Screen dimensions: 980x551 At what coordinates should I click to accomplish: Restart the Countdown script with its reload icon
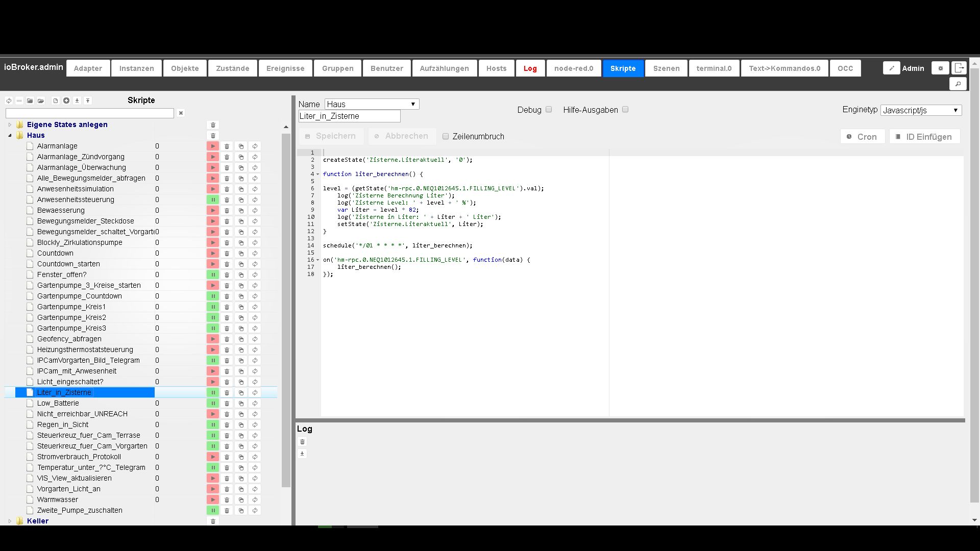[x=255, y=254]
